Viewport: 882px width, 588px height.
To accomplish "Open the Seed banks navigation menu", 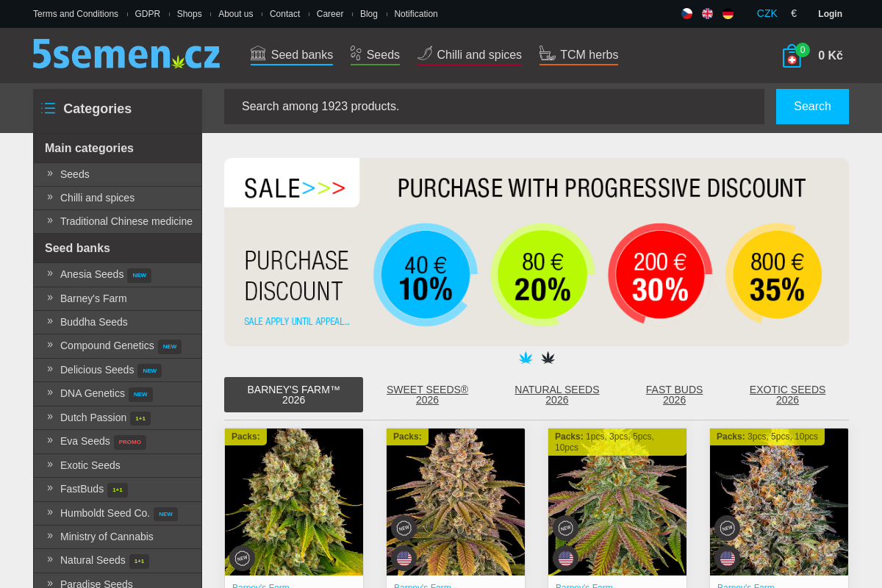I will (292, 54).
